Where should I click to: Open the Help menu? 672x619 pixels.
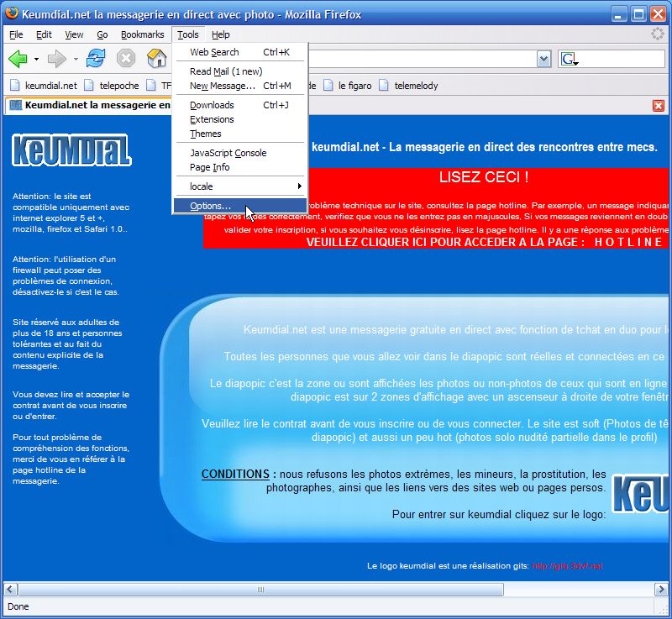[221, 34]
